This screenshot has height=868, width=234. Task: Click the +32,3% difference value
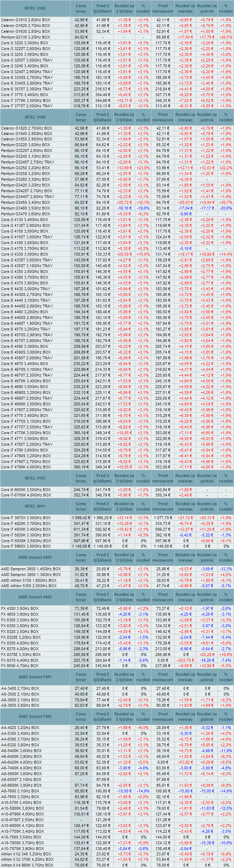pos(143,202)
